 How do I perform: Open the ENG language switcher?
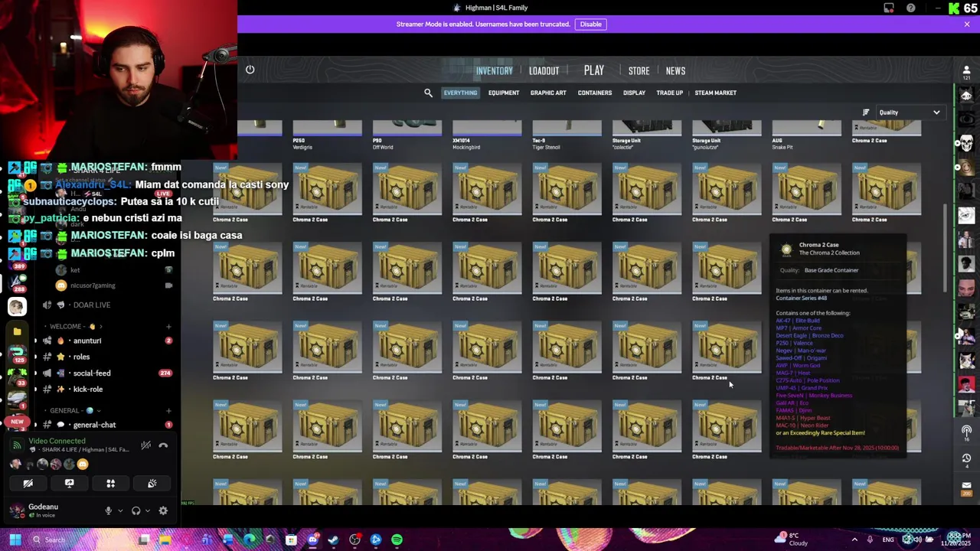(888, 540)
